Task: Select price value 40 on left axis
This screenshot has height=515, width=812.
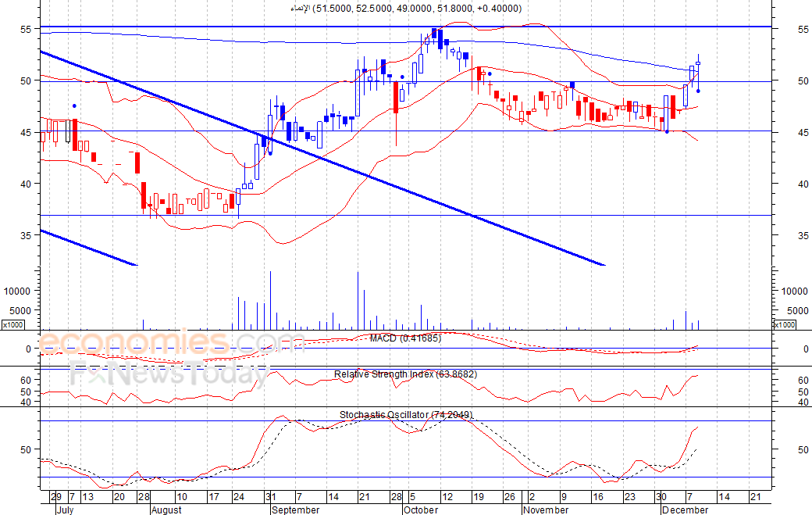Action: coord(26,184)
